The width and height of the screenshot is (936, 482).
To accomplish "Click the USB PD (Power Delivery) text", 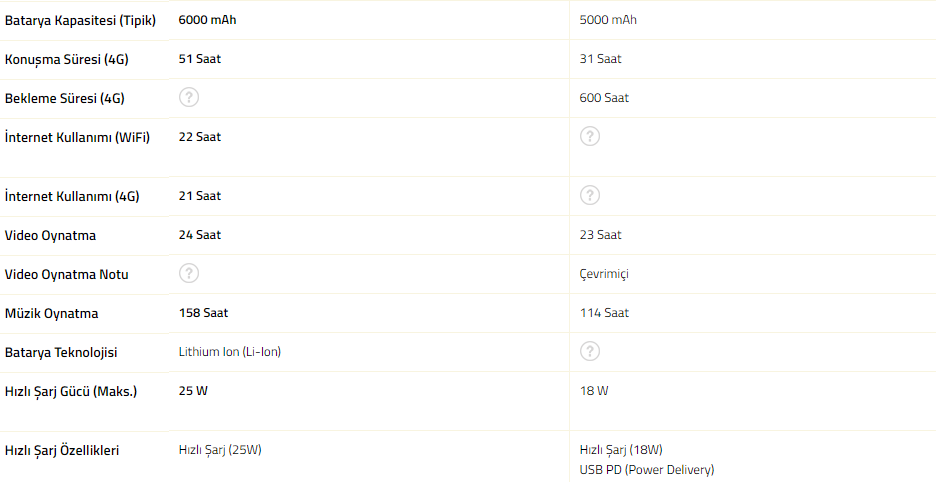I will (647, 469).
